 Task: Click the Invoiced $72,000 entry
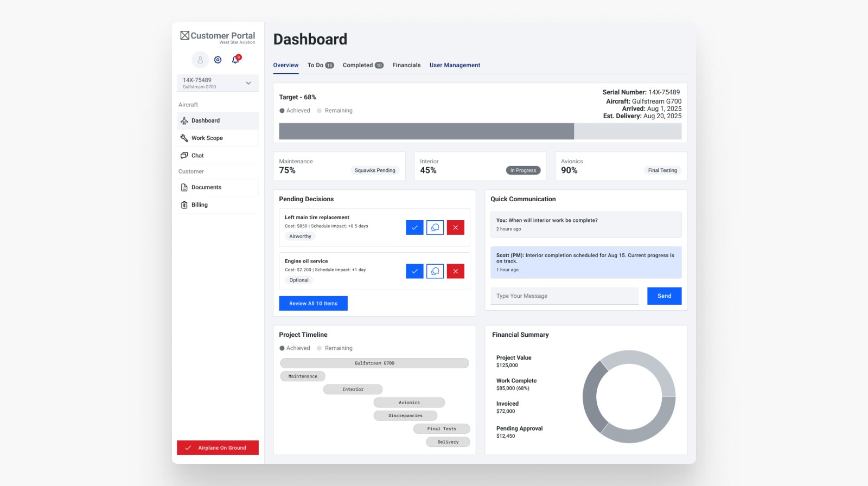[x=507, y=407]
